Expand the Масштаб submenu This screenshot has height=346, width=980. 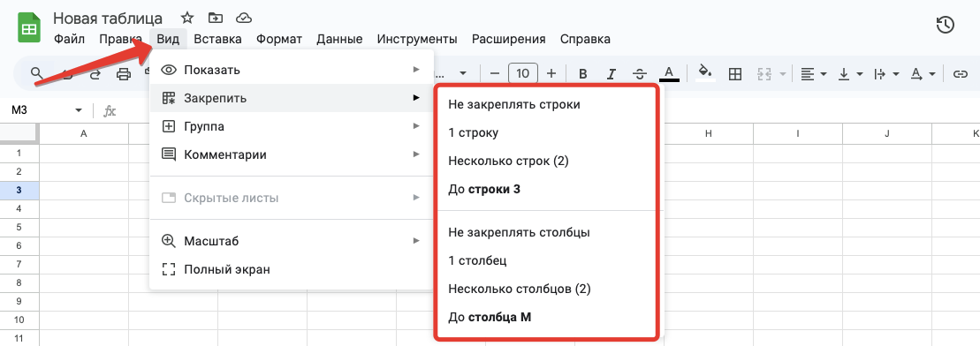click(x=292, y=241)
